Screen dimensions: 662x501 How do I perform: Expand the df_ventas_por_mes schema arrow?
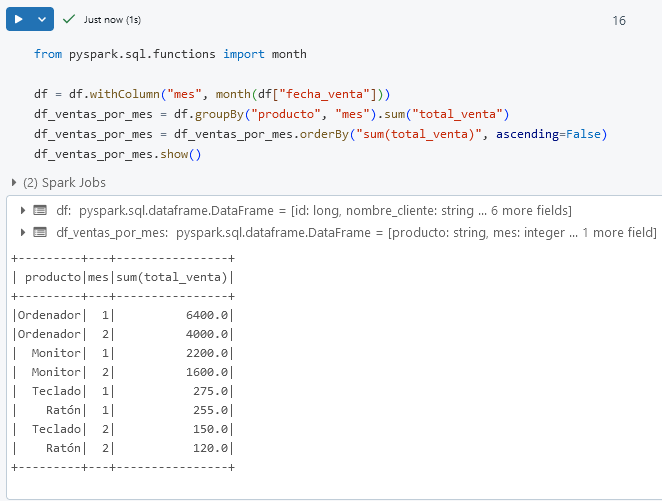coord(24,232)
